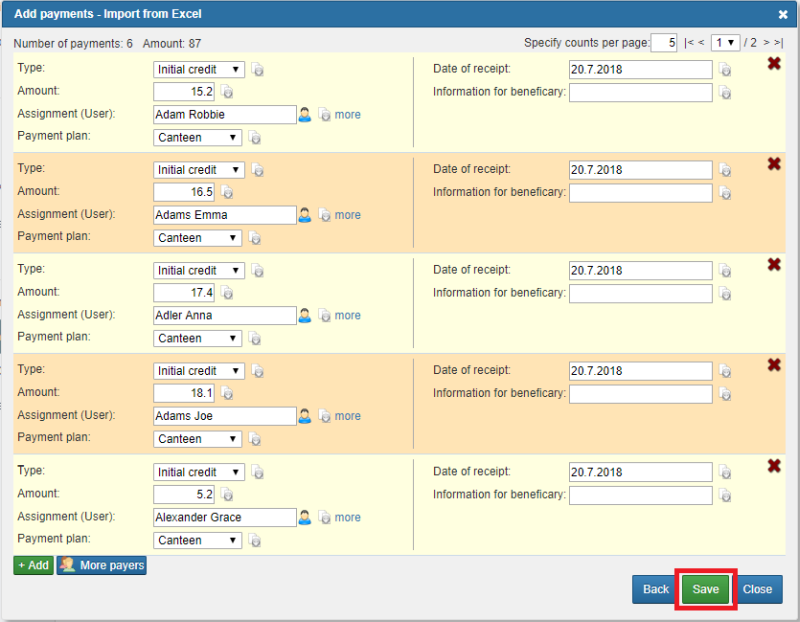Focus beneficiary information field for Adam Robbie
The height and width of the screenshot is (622, 800).
[x=641, y=93]
